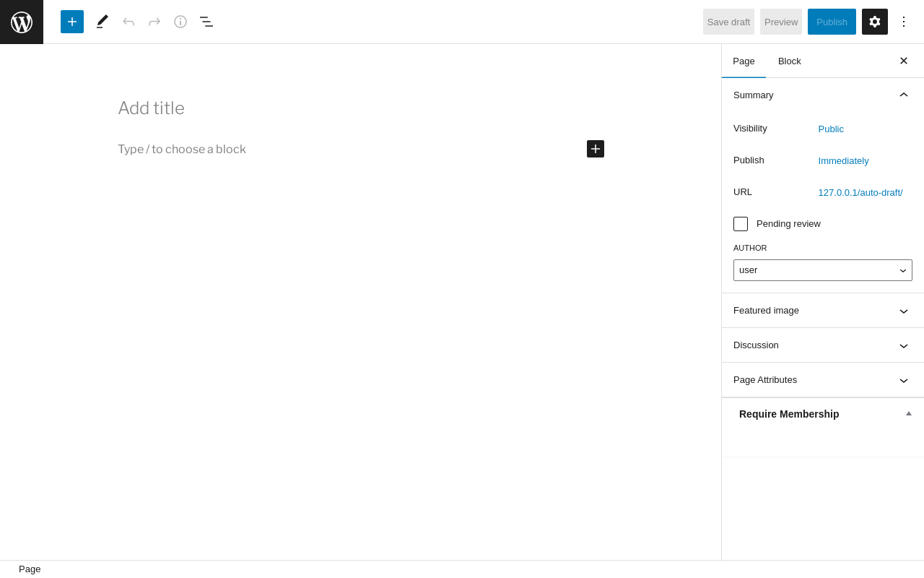Screen dimensions: 924x578
Task: Expand the Page Attributes panel
Action: click(x=823, y=380)
